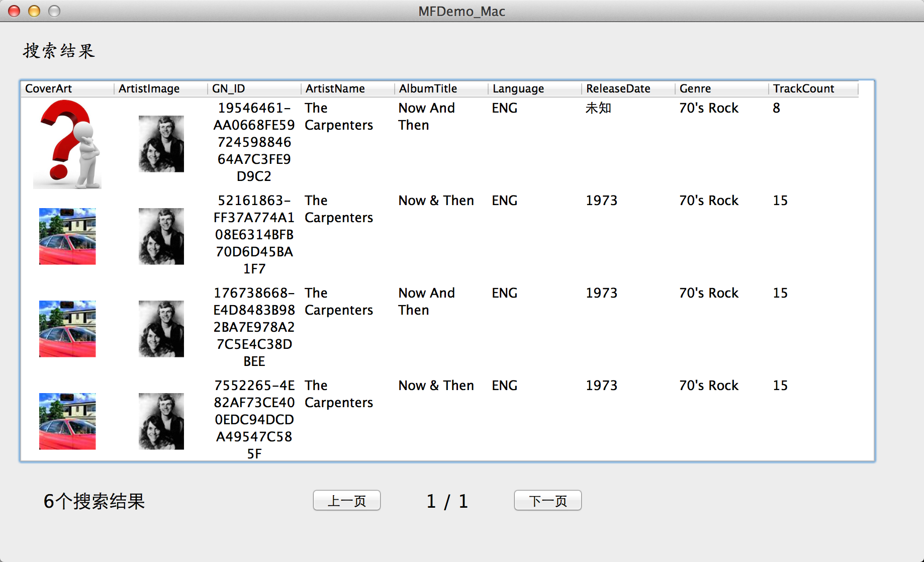This screenshot has width=924, height=562.
Task: Click the MFDemo_Mac window title
Action: [461, 11]
